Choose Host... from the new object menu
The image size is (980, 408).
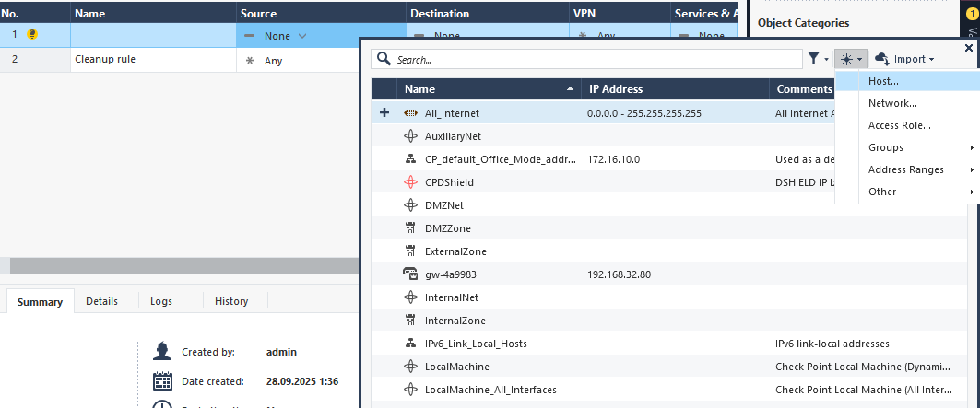[x=883, y=81]
